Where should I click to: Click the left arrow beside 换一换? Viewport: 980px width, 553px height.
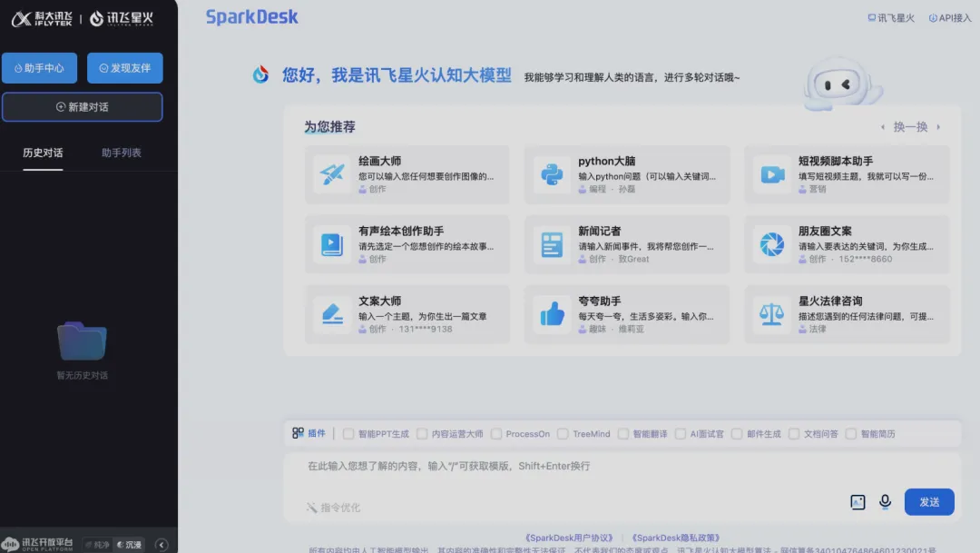click(883, 127)
